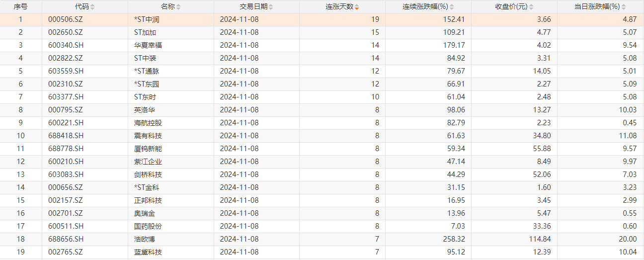Select stock name ST东时
The width and height of the screenshot is (644, 260).
click(x=145, y=97)
